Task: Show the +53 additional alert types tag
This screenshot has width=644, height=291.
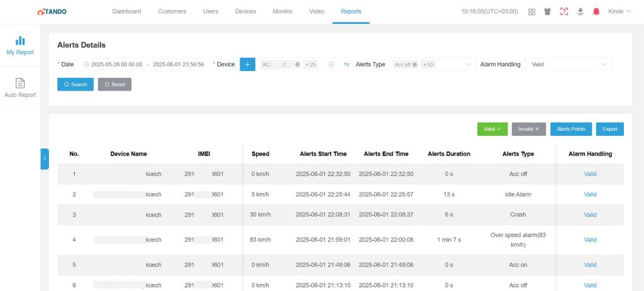Action: pyautogui.click(x=428, y=65)
